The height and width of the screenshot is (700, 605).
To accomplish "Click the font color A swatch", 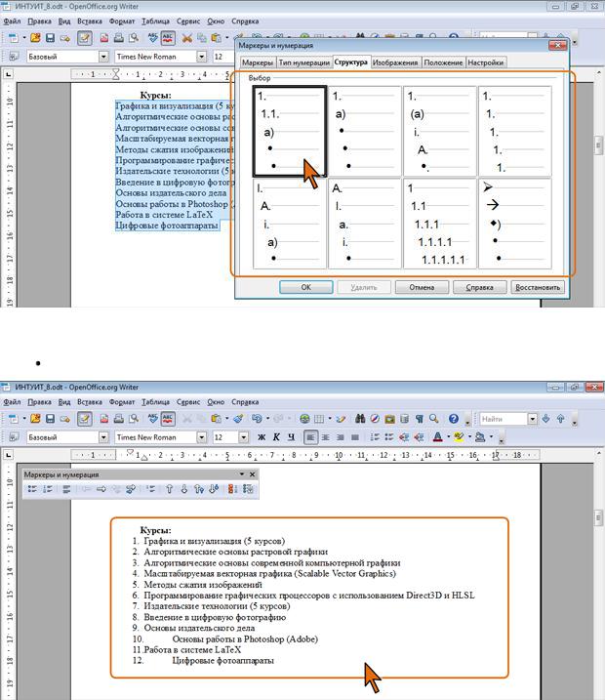I will click(x=438, y=437).
